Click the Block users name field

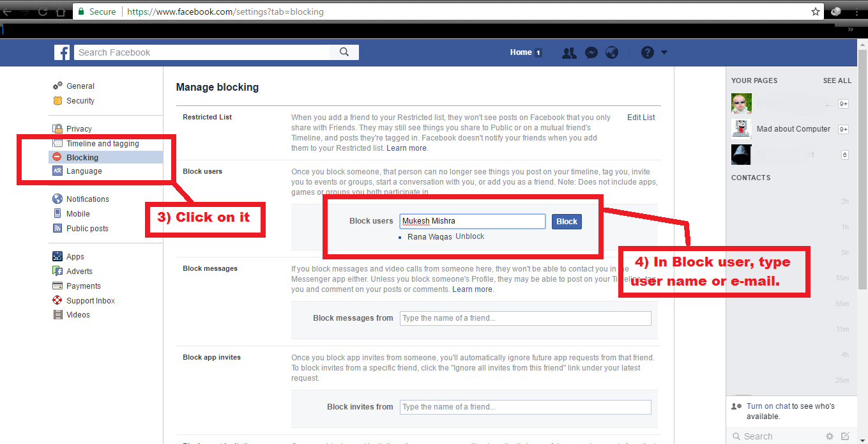click(x=473, y=221)
